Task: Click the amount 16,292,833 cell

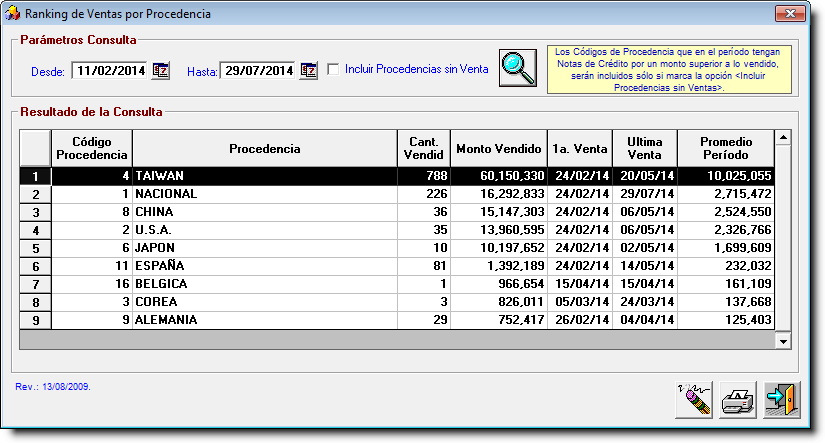Action: 499,194
